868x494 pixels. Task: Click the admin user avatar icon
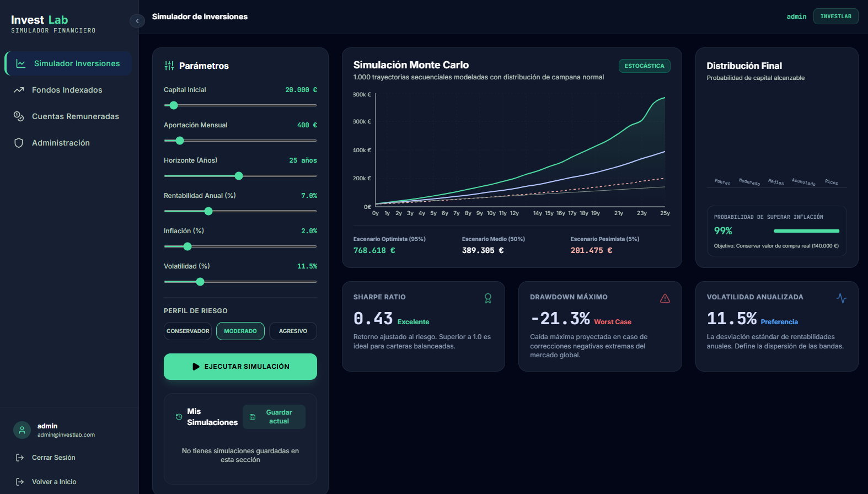pos(22,430)
